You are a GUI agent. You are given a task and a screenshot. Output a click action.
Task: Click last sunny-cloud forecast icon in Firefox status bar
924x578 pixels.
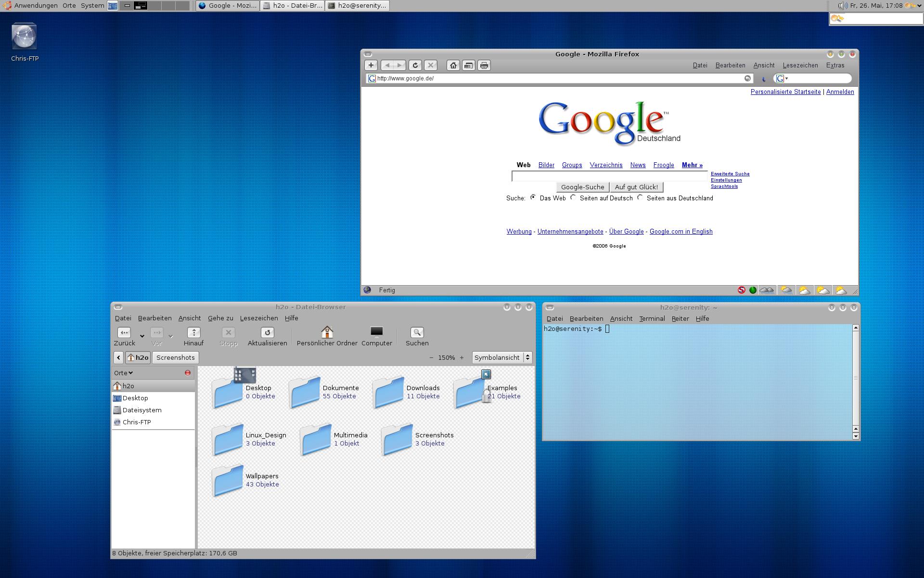[841, 290]
